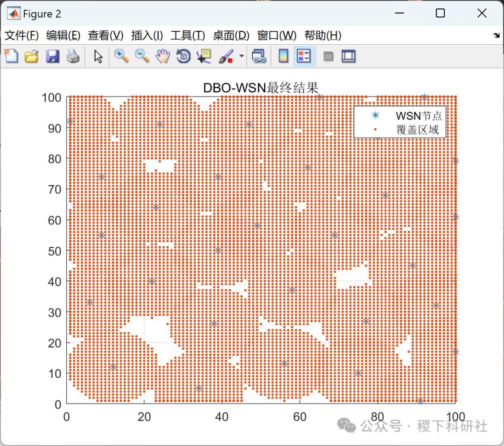Click the MATLAB logo in title bar
504x446 pixels.
(x=14, y=14)
